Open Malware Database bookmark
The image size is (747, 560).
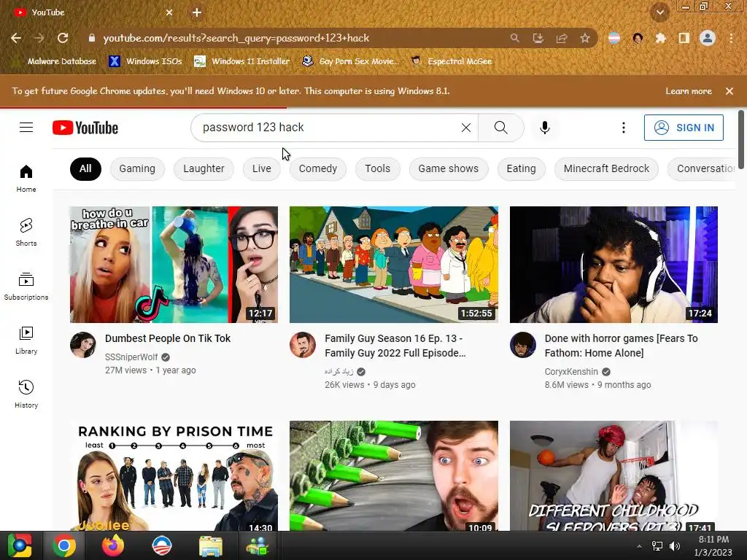(55, 61)
